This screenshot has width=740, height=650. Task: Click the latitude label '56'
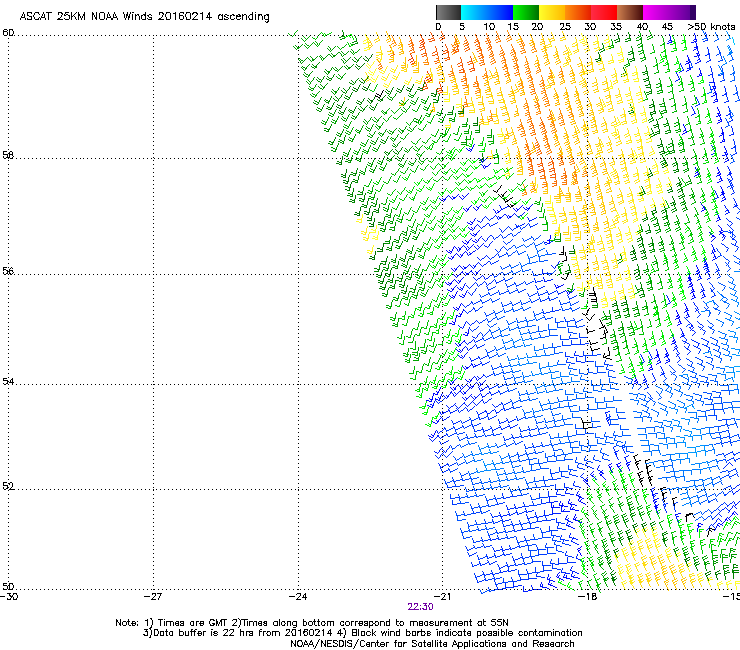(8, 271)
